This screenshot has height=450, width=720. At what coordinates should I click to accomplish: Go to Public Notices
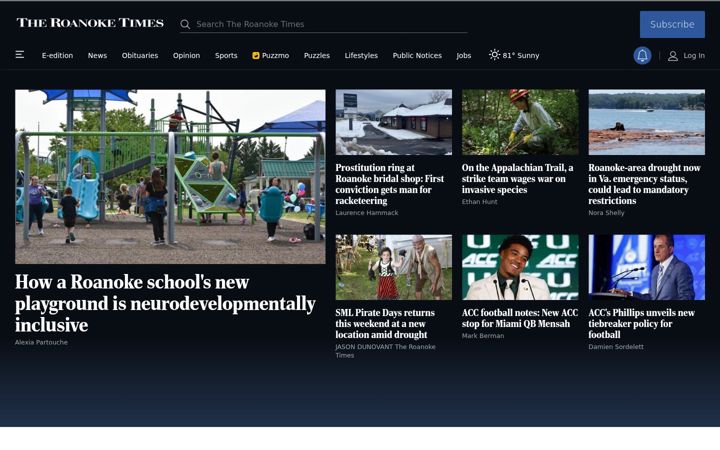[417, 56]
